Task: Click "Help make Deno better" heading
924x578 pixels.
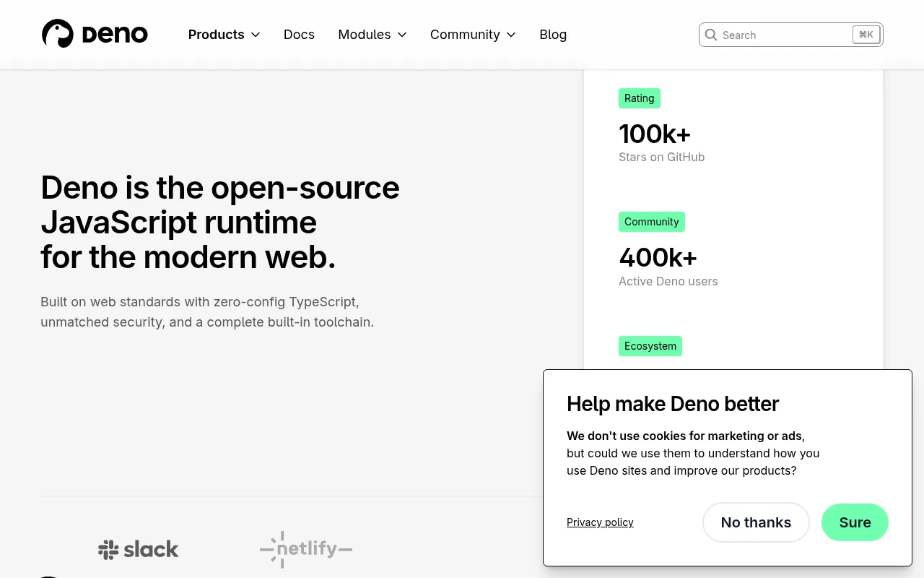Action: click(x=673, y=404)
